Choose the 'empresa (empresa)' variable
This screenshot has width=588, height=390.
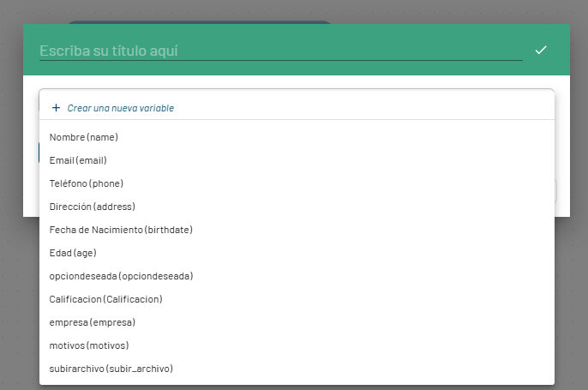click(93, 322)
